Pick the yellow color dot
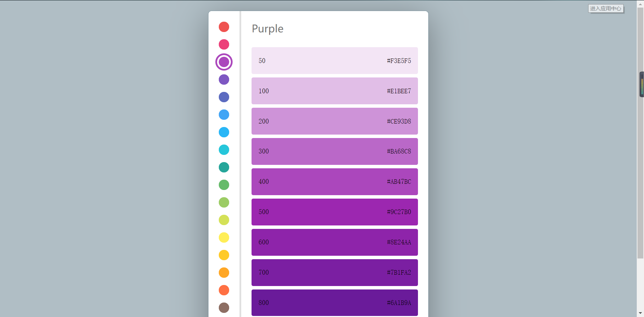The width and height of the screenshot is (644, 317). pyautogui.click(x=224, y=237)
